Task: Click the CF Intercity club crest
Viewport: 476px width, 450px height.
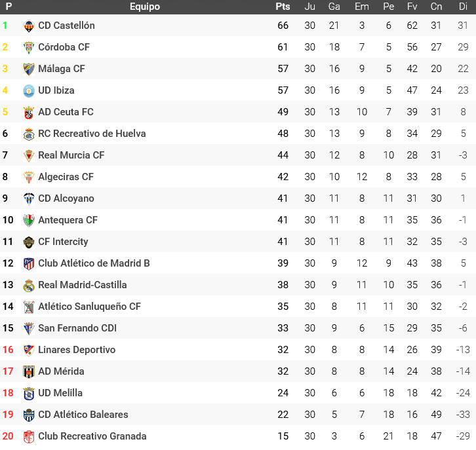Action: [29, 242]
